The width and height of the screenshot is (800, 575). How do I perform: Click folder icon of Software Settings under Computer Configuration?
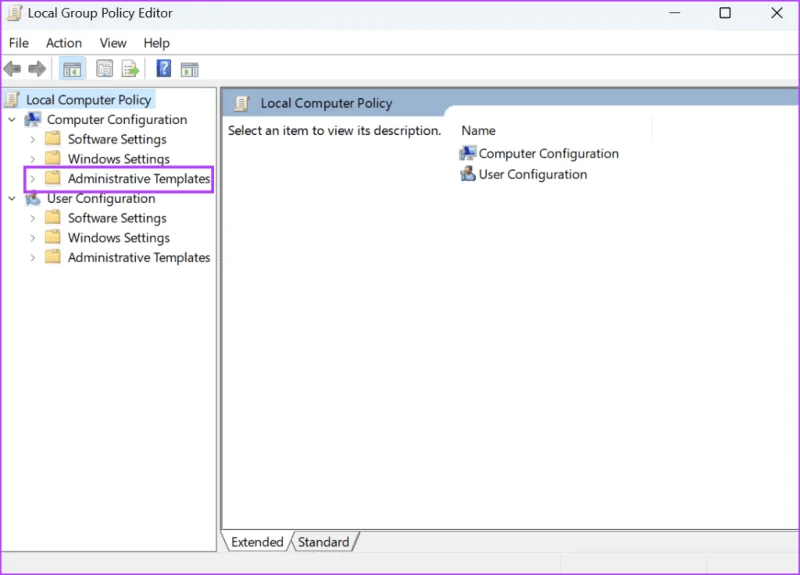[x=53, y=139]
